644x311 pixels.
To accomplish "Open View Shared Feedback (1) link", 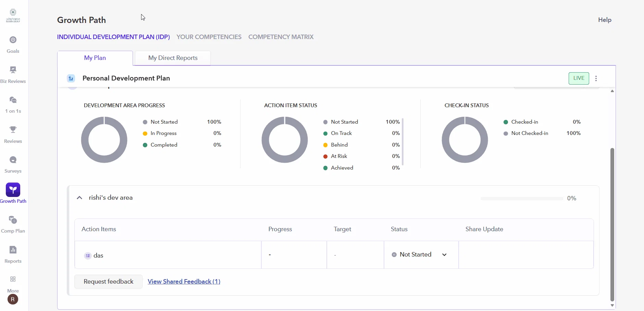I will point(184,282).
